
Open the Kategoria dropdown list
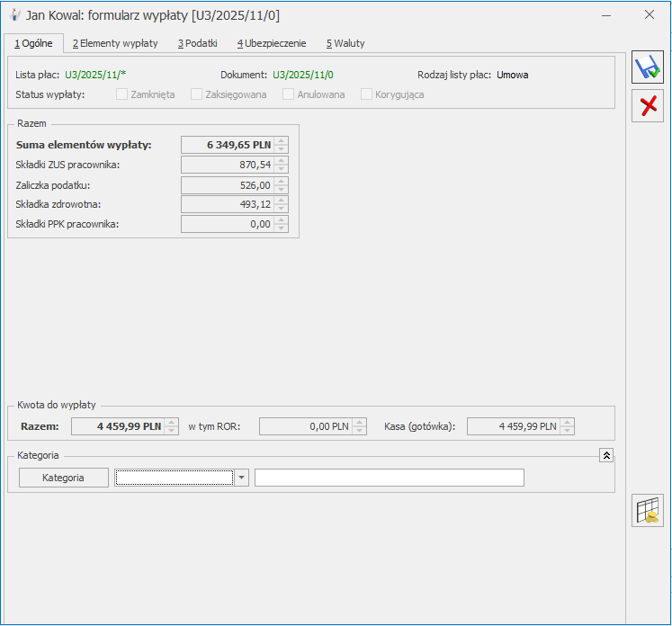242,478
